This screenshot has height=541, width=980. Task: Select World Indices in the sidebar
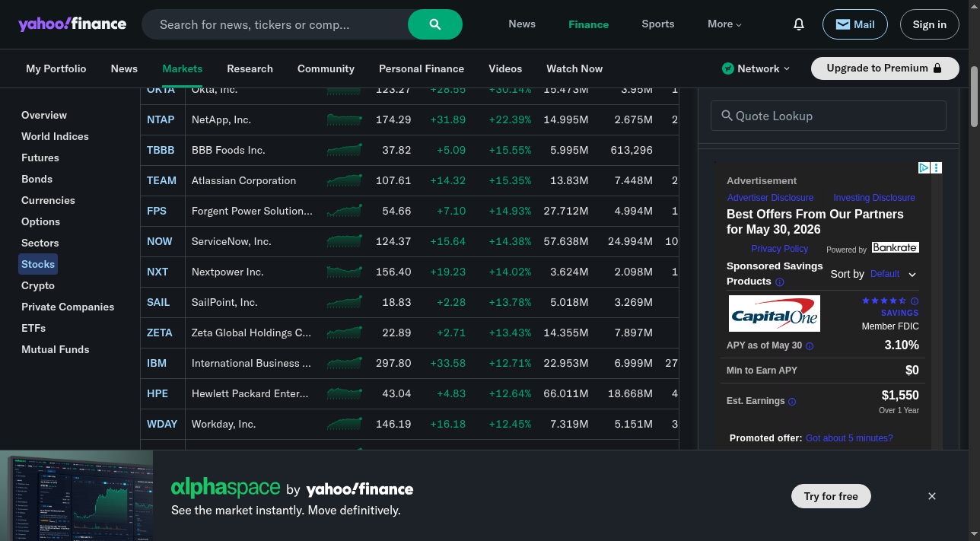pos(55,136)
